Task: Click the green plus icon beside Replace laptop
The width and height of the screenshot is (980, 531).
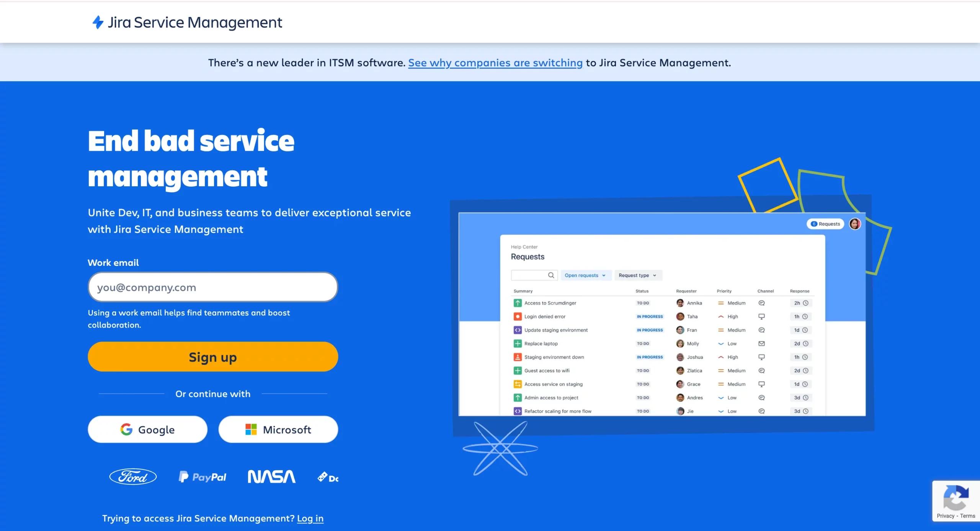Action: click(518, 344)
